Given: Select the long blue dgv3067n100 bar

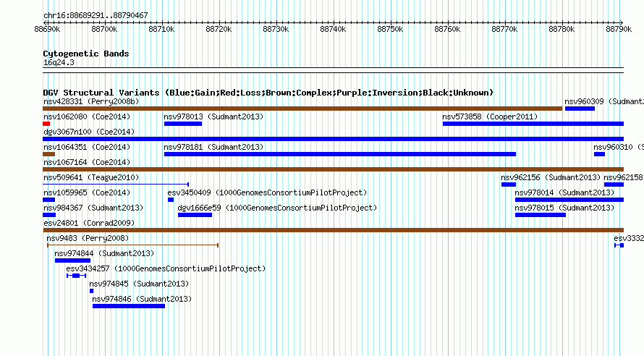Looking at the screenshot, I should [334, 139].
